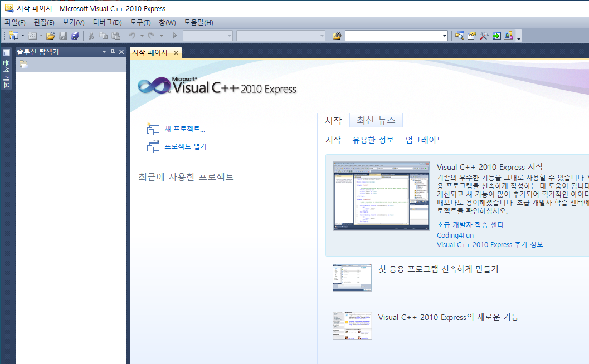This screenshot has height=364, width=589.
Task: Click the Extension Manager toolbar icon
Action: pyautogui.click(x=509, y=36)
